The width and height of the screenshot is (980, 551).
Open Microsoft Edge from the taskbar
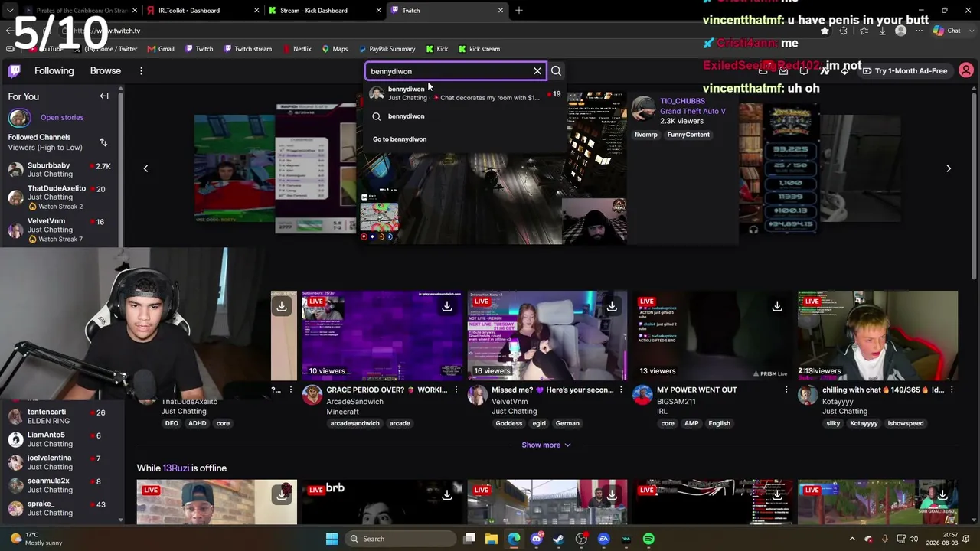tap(514, 539)
